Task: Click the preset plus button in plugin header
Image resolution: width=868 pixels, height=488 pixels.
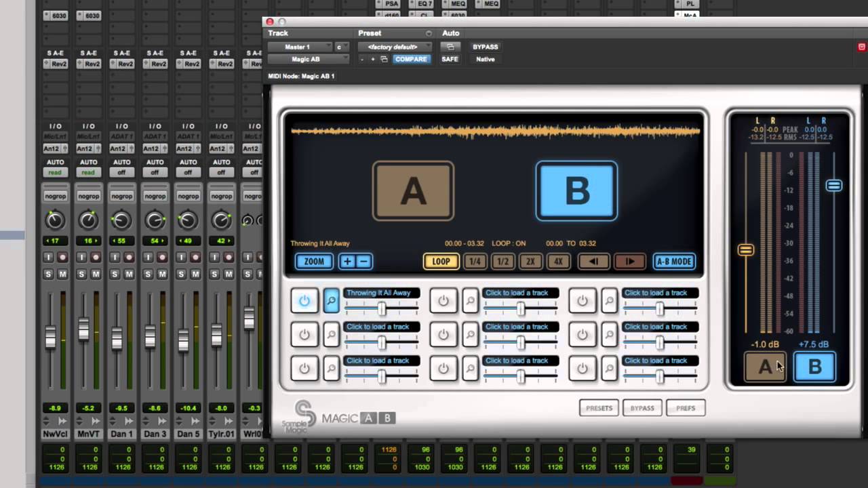Action: (372, 60)
